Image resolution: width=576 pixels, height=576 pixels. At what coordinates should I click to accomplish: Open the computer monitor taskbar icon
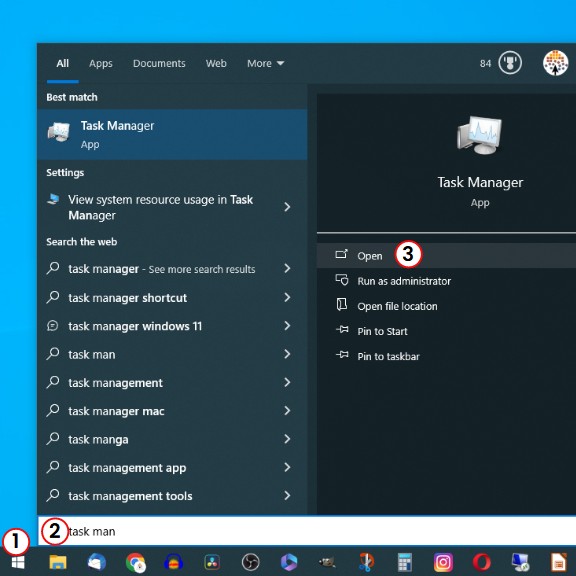coord(520,562)
